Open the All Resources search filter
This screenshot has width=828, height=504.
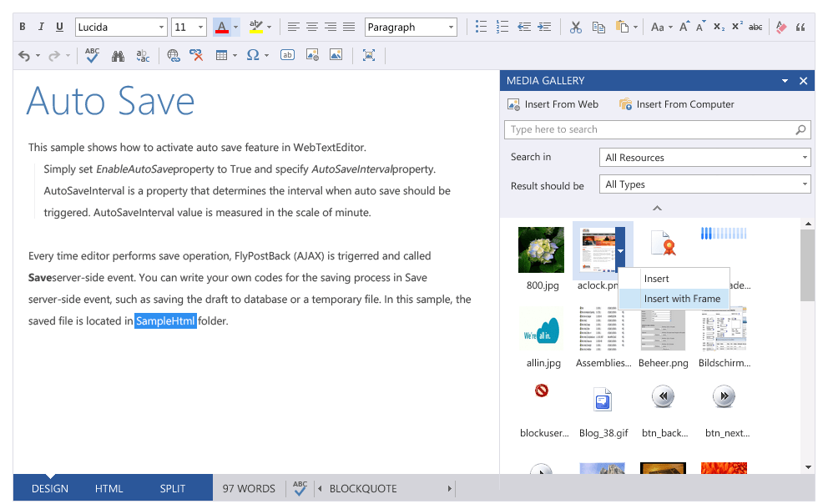704,157
